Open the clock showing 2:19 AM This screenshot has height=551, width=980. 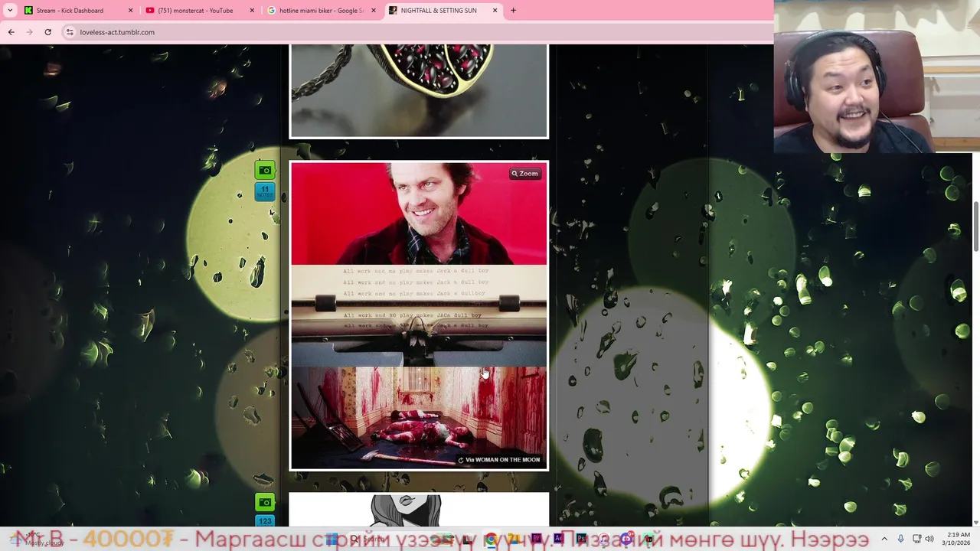(x=958, y=539)
